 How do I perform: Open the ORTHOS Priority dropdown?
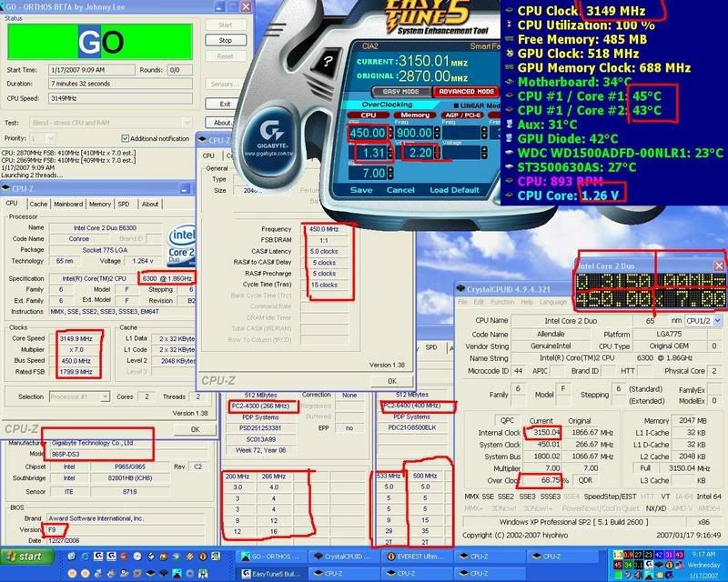point(51,138)
